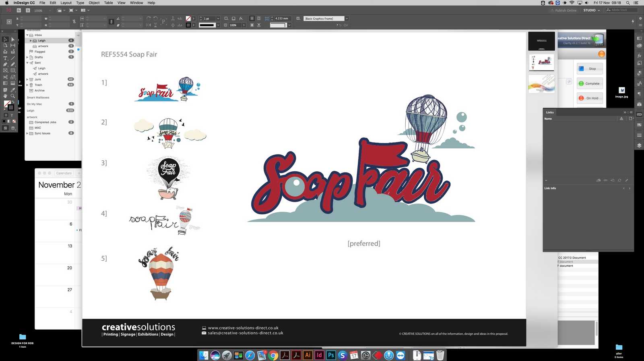Click the Complete button
Viewport: 644px width, 361px height.
[590, 83]
